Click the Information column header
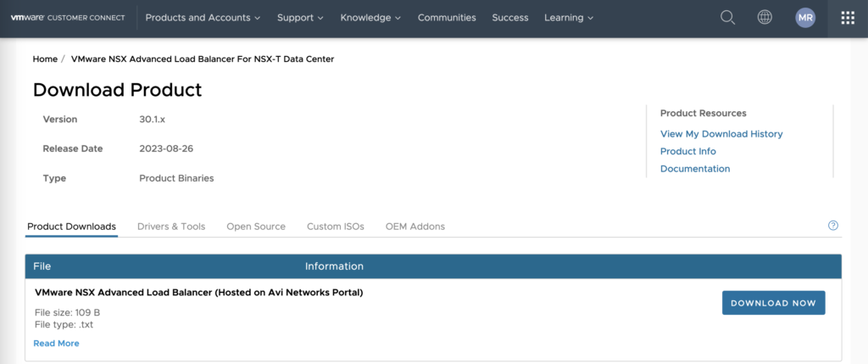This screenshot has width=868, height=364. tap(334, 266)
